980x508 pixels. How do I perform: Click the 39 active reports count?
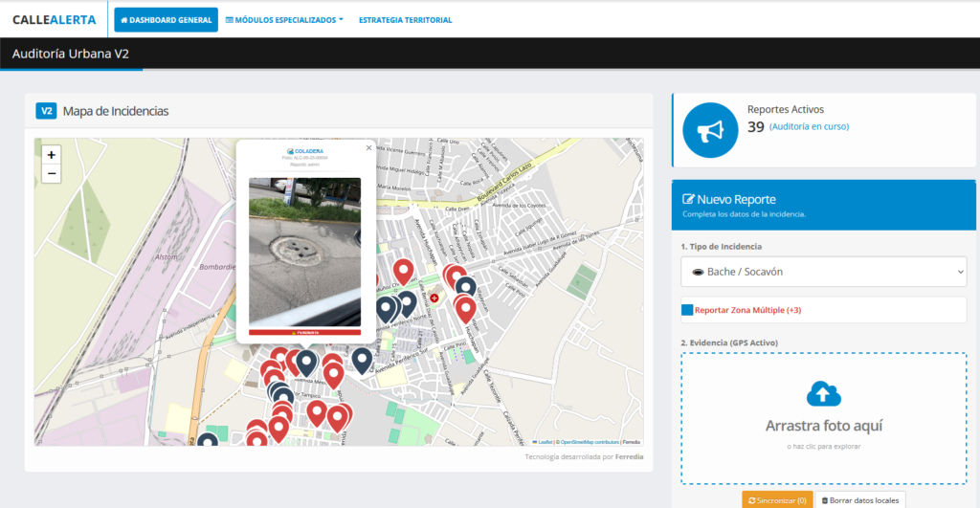756,127
